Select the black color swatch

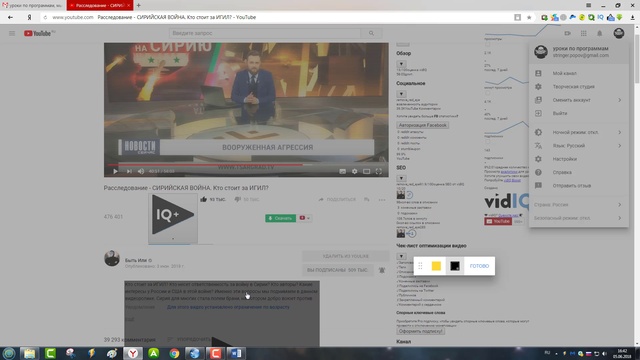click(455, 266)
